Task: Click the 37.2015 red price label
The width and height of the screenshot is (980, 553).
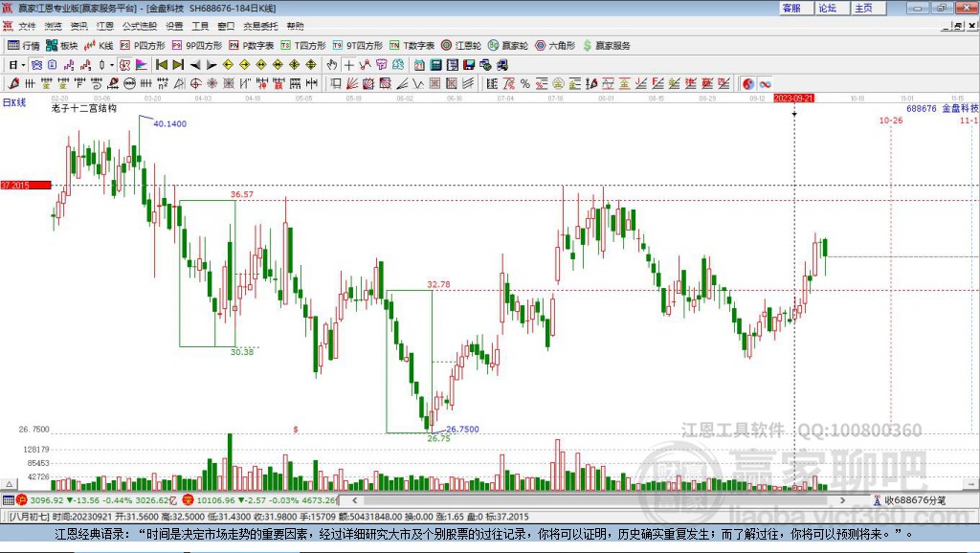Action: tap(26, 185)
